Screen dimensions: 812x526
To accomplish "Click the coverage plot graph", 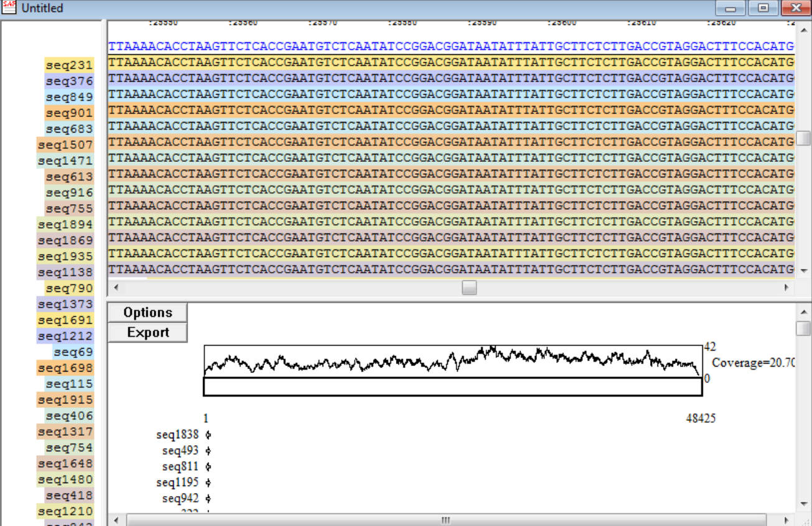I will pos(453,361).
